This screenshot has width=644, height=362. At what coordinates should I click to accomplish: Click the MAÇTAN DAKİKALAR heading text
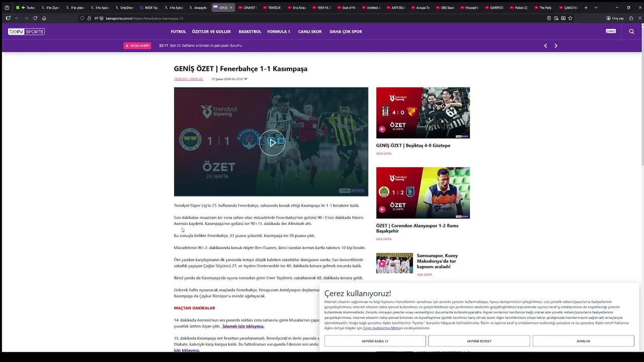pos(194,308)
